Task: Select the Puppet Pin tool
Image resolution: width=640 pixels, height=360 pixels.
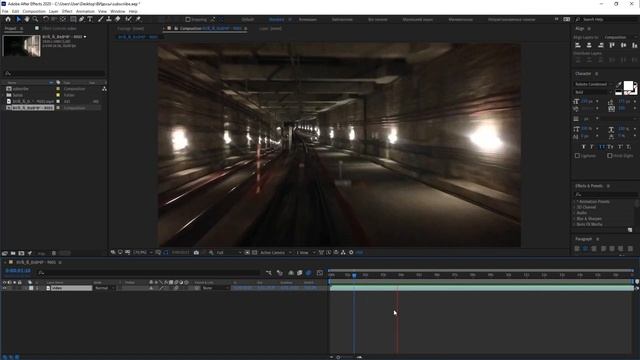Action: click(138, 19)
